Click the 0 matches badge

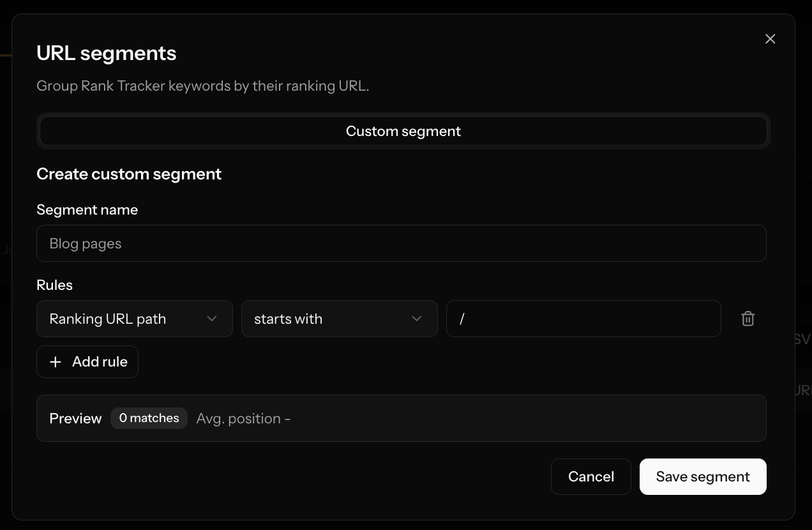click(149, 418)
